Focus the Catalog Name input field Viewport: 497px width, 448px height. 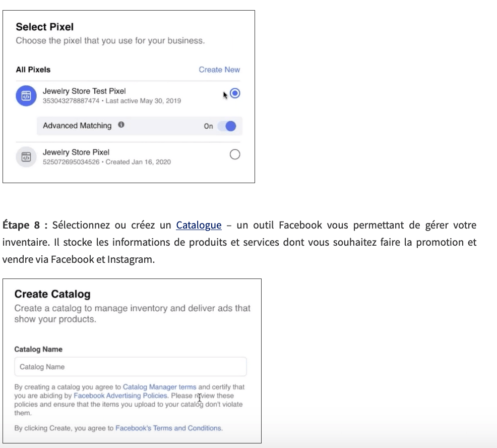click(131, 367)
